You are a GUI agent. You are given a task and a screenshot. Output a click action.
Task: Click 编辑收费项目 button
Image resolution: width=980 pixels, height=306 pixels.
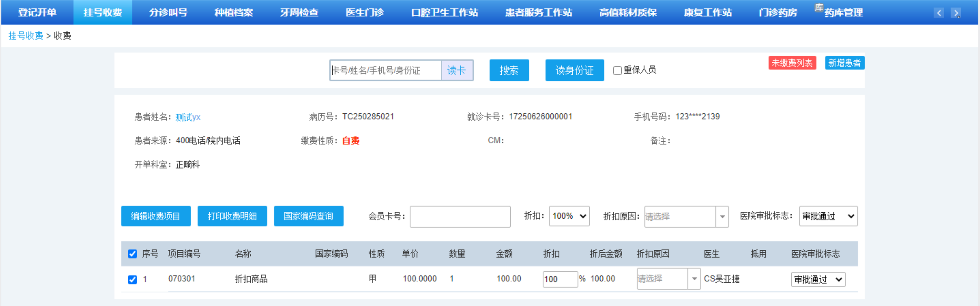[156, 216]
